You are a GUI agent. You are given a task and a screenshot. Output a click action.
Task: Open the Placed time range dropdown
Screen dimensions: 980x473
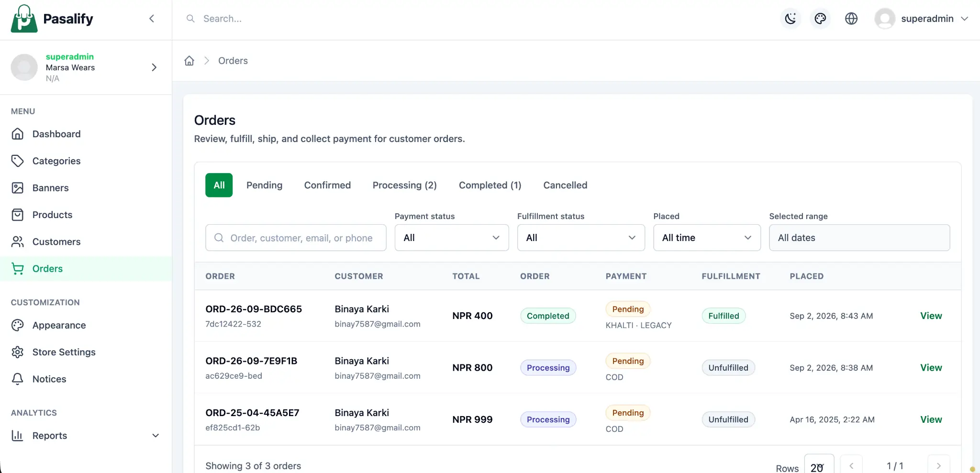pyautogui.click(x=707, y=238)
